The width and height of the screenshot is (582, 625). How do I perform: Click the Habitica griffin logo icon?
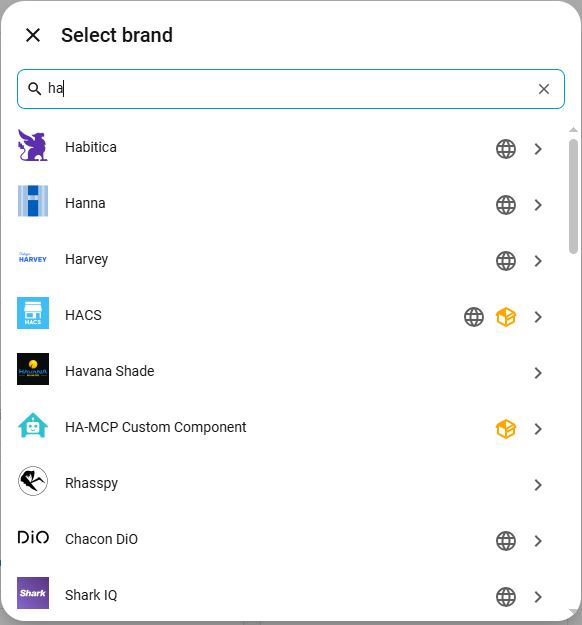click(33, 145)
